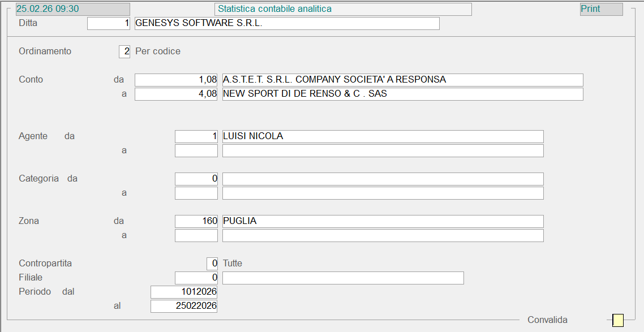Focus the Conto da code 1,08

pos(176,80)
